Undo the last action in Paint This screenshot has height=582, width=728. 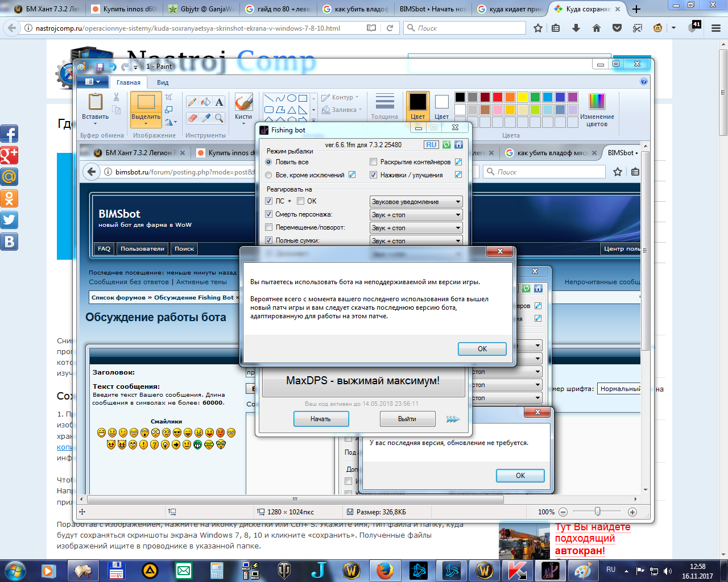[x=113, y=66]
